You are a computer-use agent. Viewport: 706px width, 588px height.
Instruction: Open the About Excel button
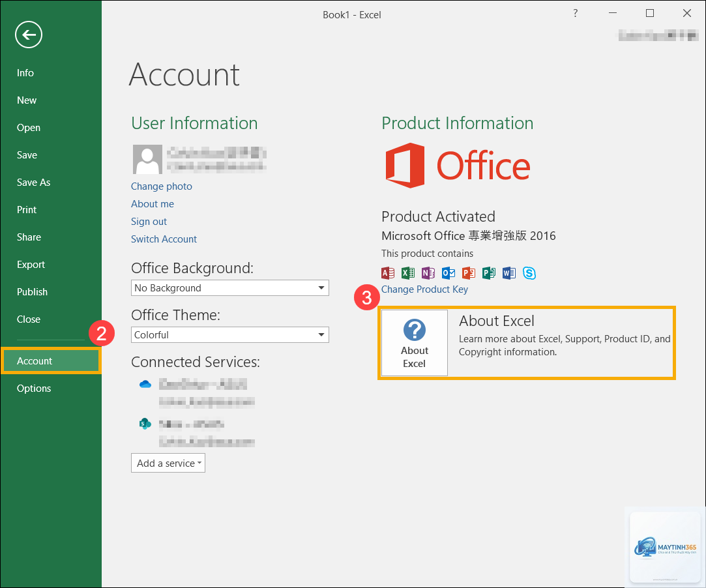(x=414, y=343)
